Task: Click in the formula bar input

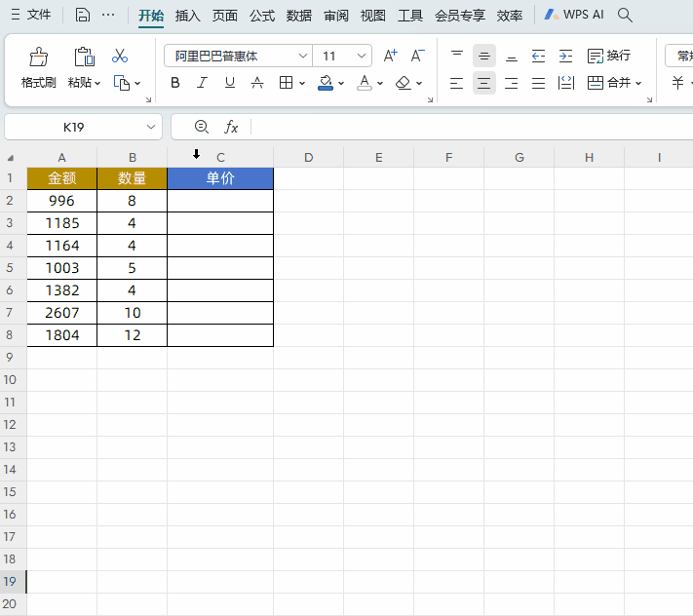Action: pos(472,127)
